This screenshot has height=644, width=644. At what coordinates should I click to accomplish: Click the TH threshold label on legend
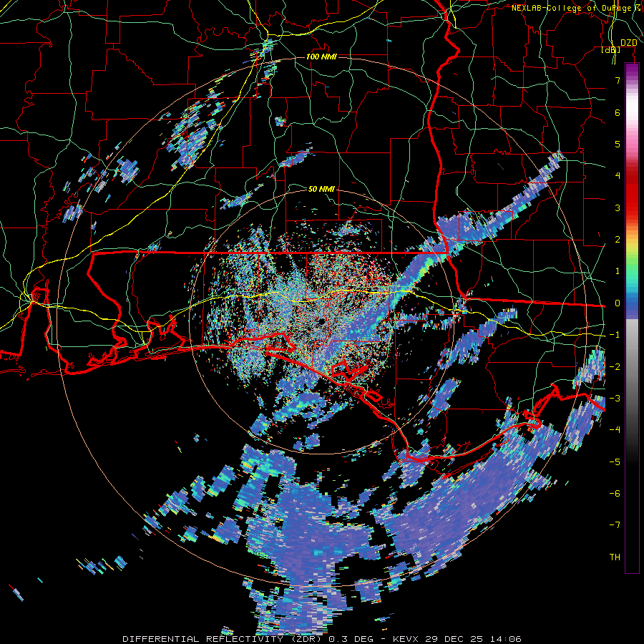tap(615, 557)
